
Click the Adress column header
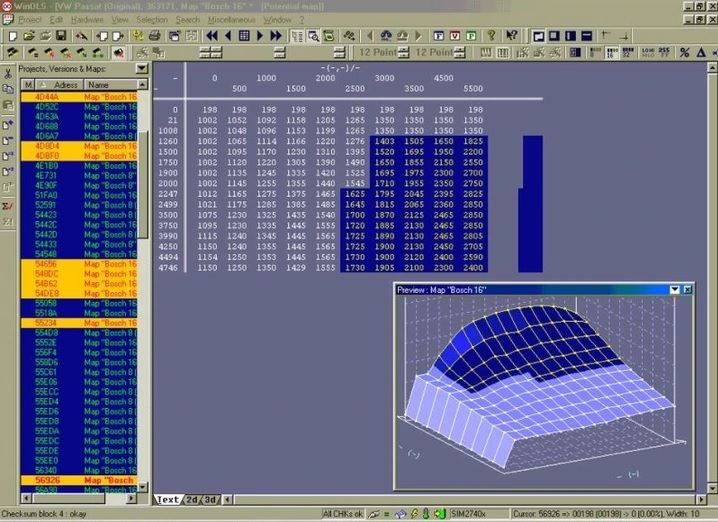65,85
